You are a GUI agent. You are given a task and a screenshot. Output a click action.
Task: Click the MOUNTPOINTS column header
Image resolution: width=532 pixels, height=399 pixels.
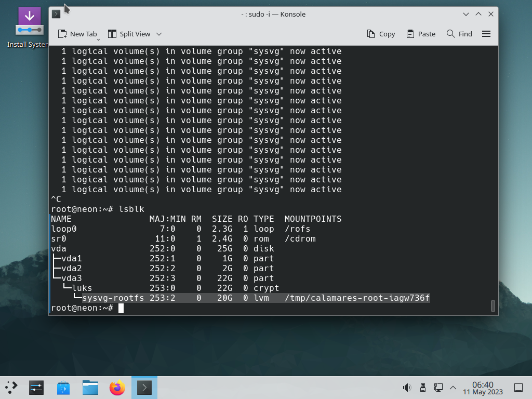(313, 219)
